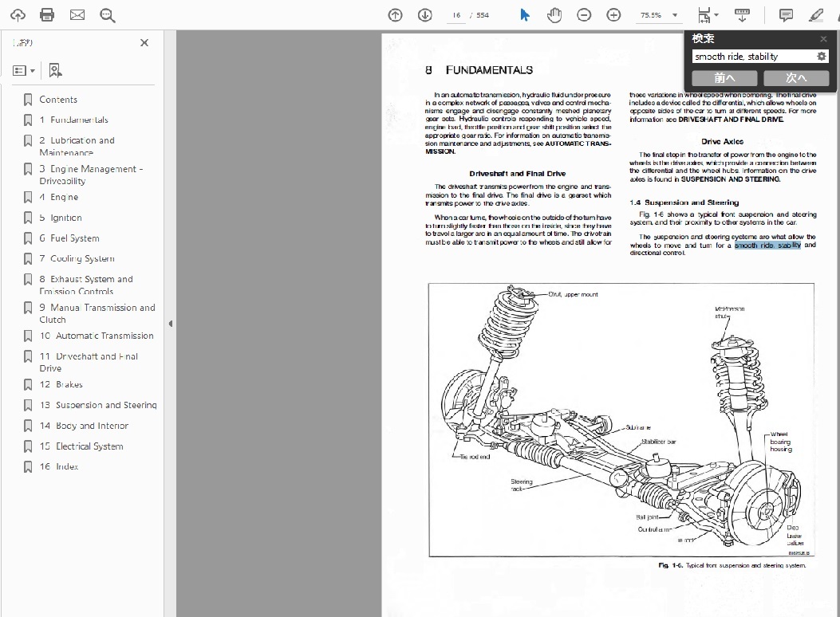Click the bookmark icon beside 12 Brakes
Image resolution: width=840 pixels, height=617 pixels.
[28, 385]
